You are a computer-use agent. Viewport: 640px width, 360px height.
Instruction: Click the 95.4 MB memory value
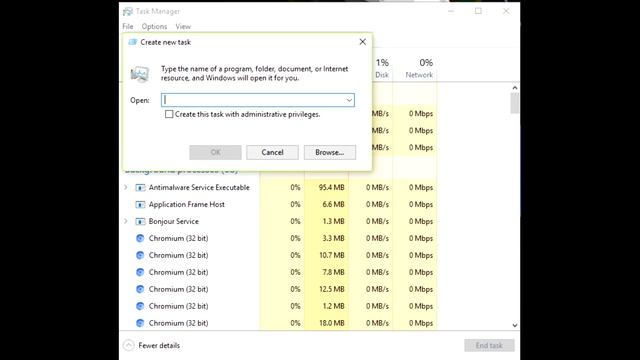tap(331, 187)
